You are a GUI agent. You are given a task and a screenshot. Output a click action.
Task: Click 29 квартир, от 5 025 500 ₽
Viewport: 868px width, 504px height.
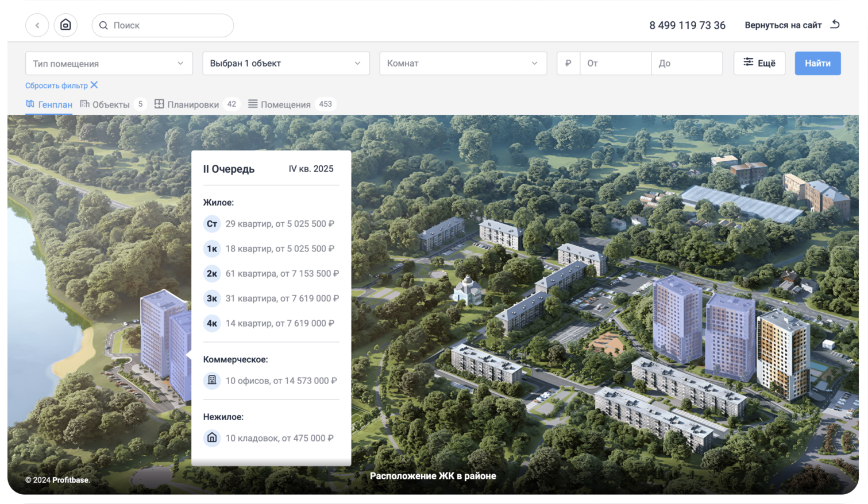click(x=280, y=224)
